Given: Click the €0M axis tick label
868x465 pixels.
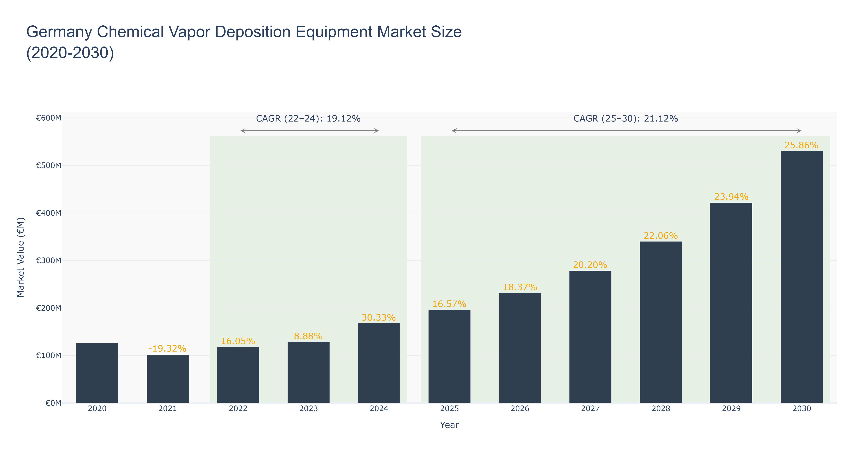Looking at the screenshot, I should (53, 403).
